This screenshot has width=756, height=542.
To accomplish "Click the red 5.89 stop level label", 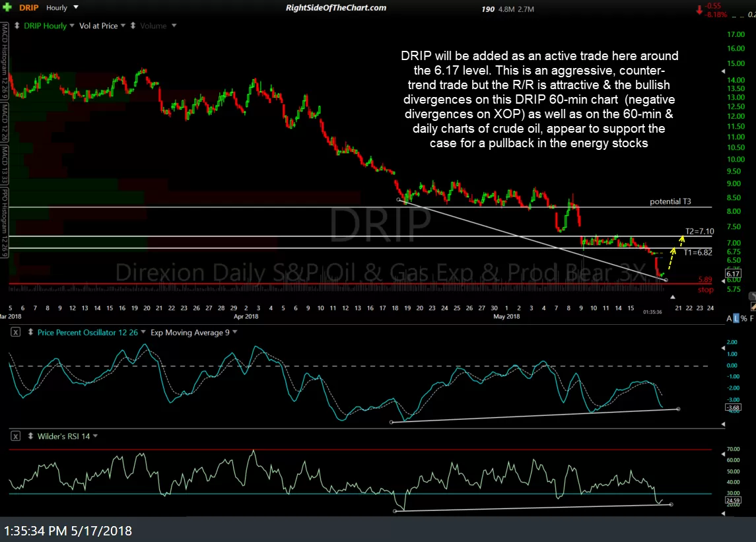I will pyautogui.click(x=705, y=279).
